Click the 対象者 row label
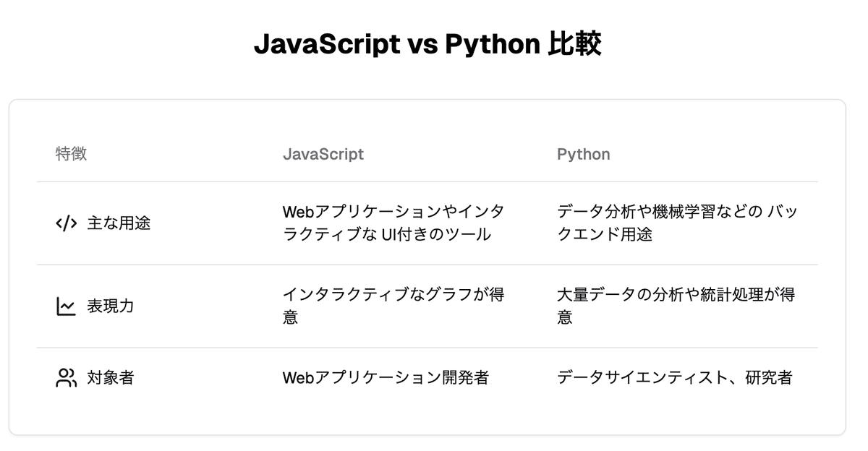 pos(111,377)
